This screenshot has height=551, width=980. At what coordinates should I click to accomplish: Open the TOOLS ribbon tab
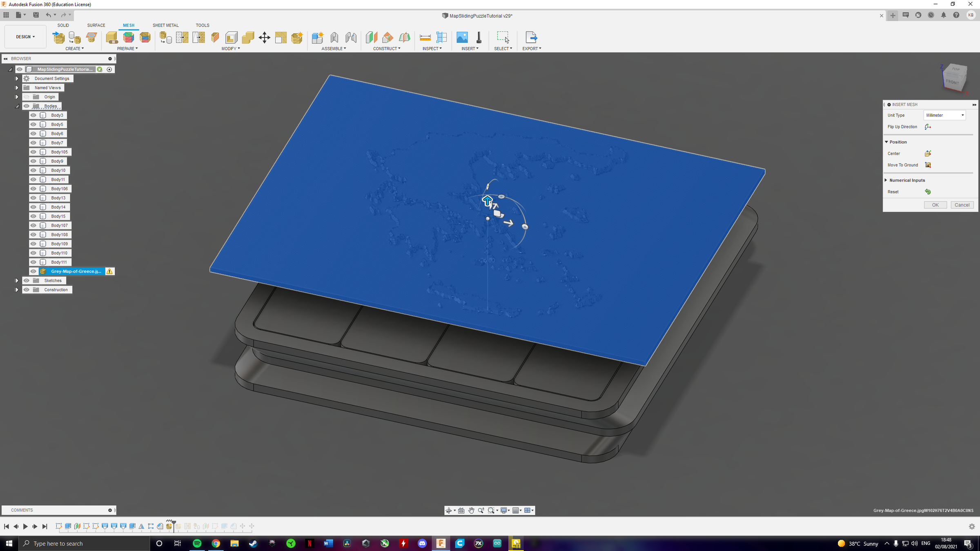click(203, 25)
